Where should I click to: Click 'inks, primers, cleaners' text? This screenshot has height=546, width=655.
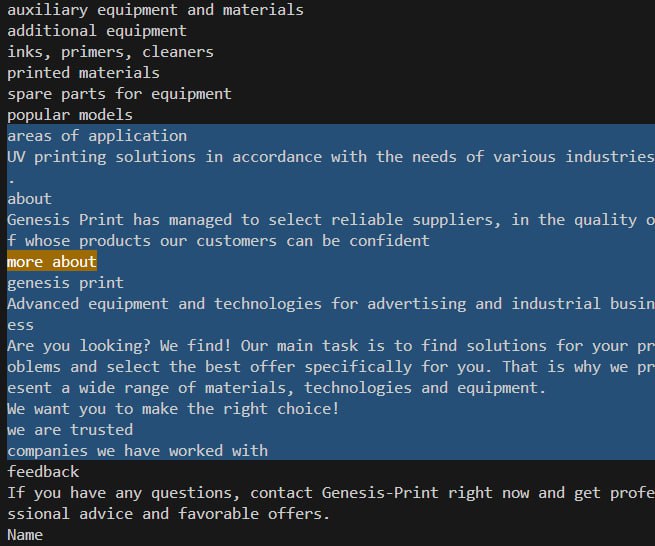click(x=110, y=52)
